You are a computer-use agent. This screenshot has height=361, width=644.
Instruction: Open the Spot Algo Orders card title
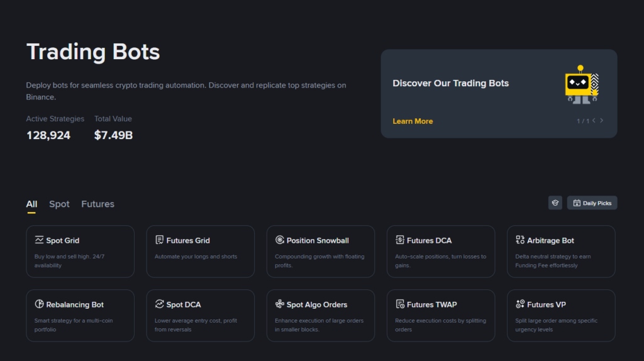point(317,305)
